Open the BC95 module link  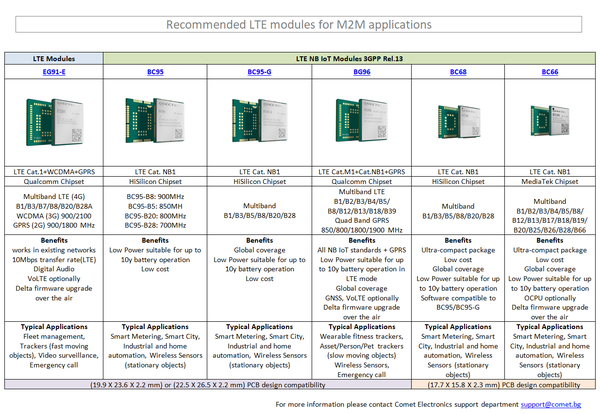tap(155, 72)
